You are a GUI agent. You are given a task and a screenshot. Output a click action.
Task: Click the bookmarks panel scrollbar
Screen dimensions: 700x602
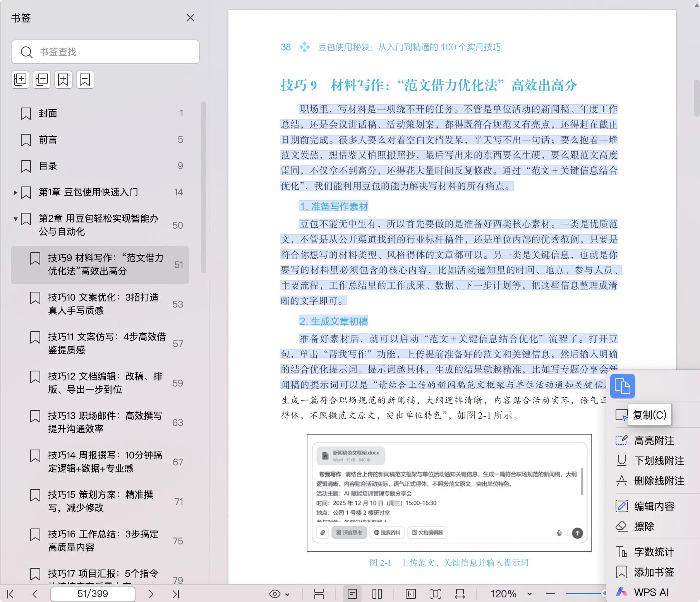(204, 187)
